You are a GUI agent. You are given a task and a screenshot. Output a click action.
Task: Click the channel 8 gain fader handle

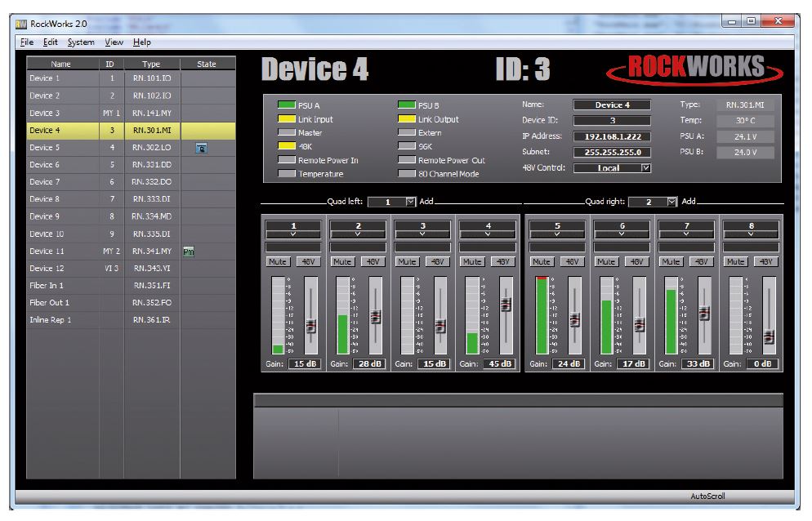click(769, 336)
